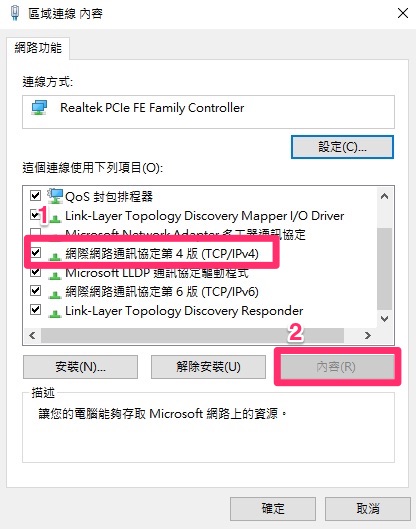Image resolution: width=416 pixels, height=529 pixels.
Task: Select the 網路功能 tab
Action: tap(38, 48)
